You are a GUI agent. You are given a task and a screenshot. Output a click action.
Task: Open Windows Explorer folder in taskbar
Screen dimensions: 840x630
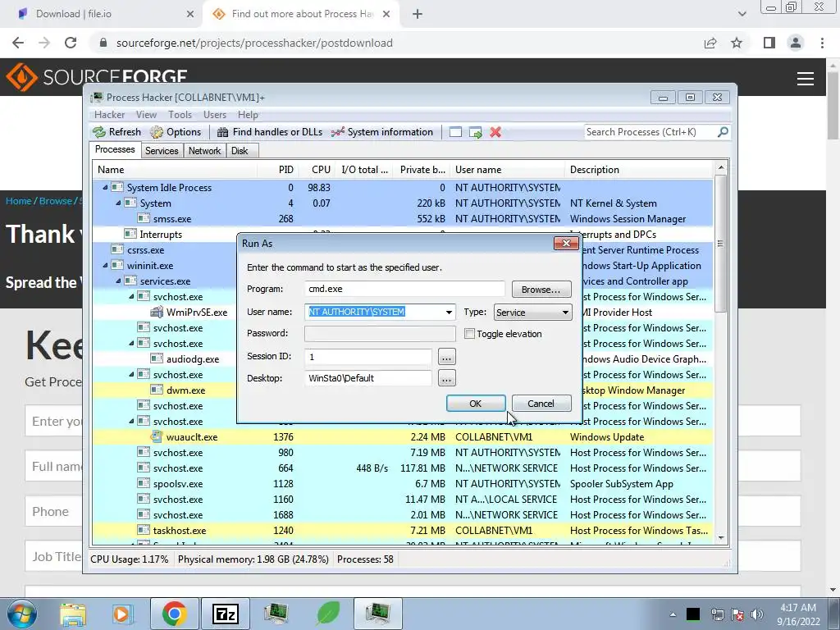point(73,614)
